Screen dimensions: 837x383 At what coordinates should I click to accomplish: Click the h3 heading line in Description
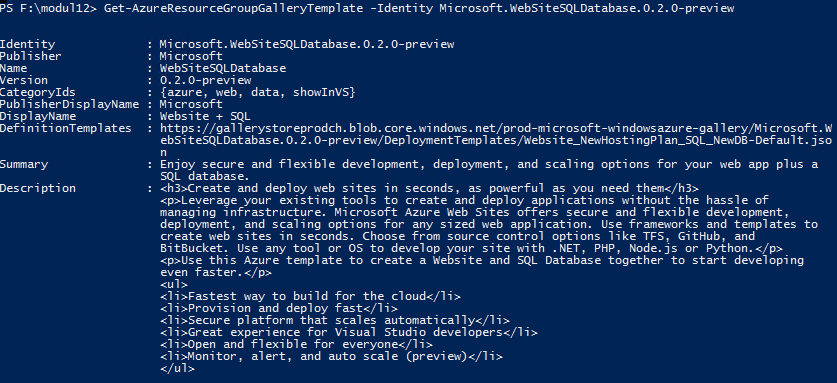(x=429, y=188)
